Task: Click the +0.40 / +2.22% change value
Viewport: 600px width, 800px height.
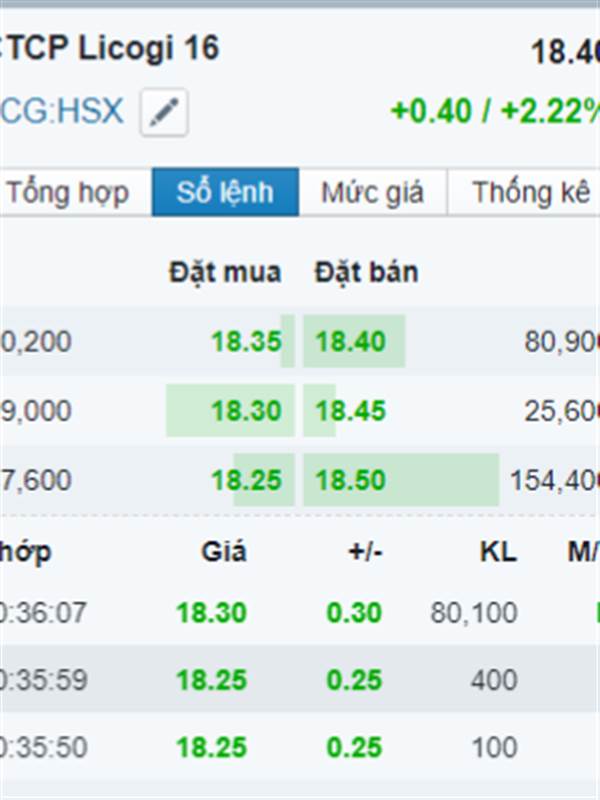Action: pyautogui.click(x=495, y=111)
